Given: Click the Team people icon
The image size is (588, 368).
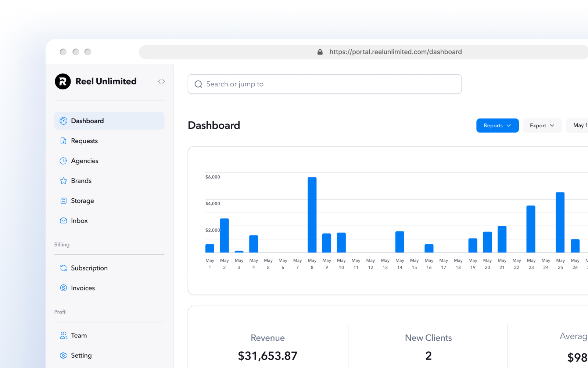Looking at the screenshot, I should point(64,335).
